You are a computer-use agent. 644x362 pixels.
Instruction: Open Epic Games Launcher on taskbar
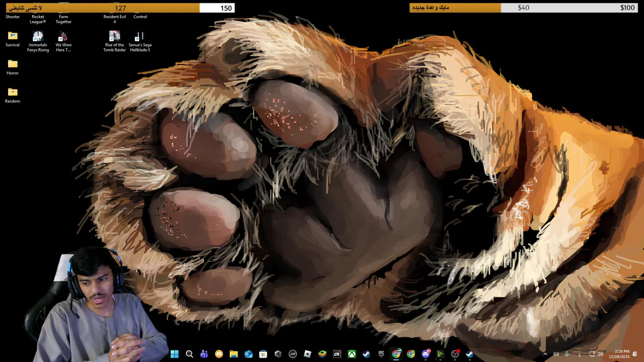click(381, 354)
